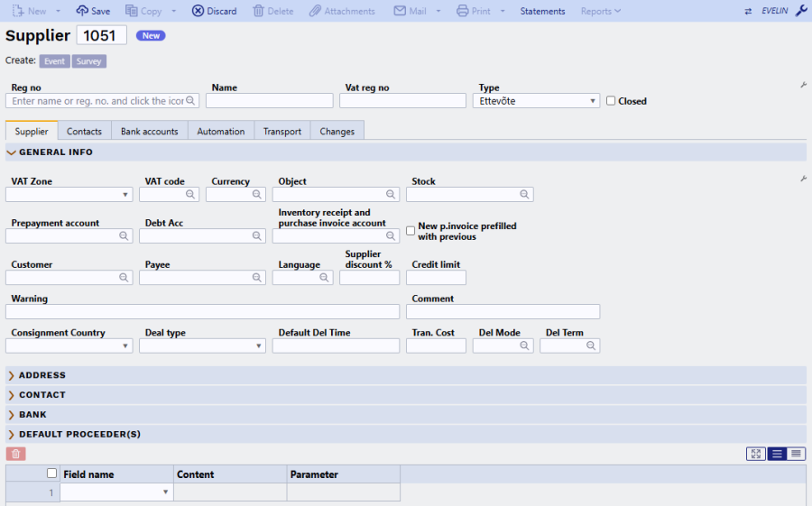Switch to the Automation tab
The image size is (812, 506).
[x=221, y=132]
